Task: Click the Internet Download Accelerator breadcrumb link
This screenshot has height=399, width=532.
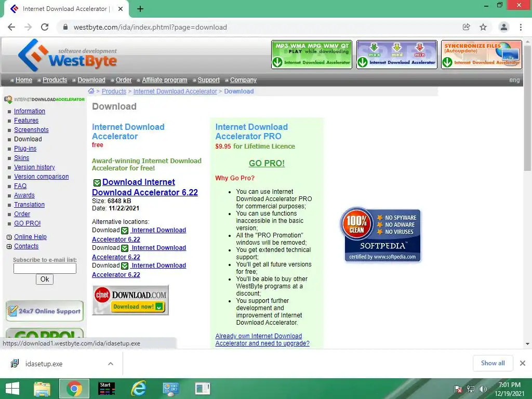Action: point(175,91)
